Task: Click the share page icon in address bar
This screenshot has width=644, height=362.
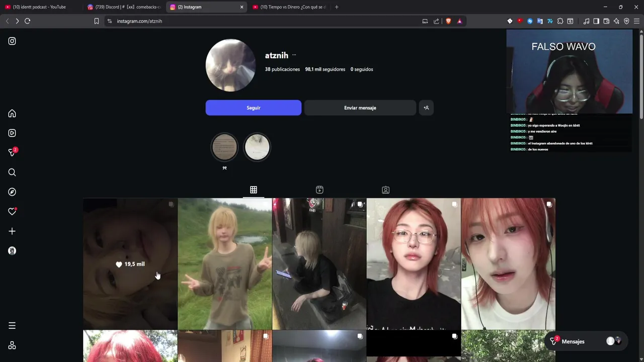Action: pos(436,21)
